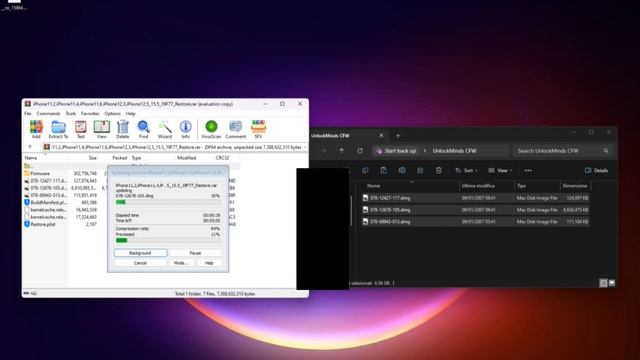Click Help button in progress dialog
Screen dimensions: 640x360
[x=209, y=263]
